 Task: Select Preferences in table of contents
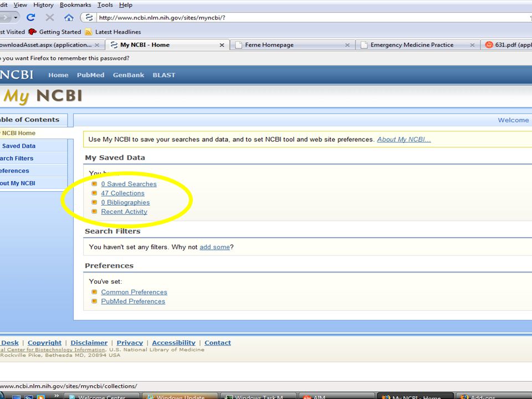[34, 171]
